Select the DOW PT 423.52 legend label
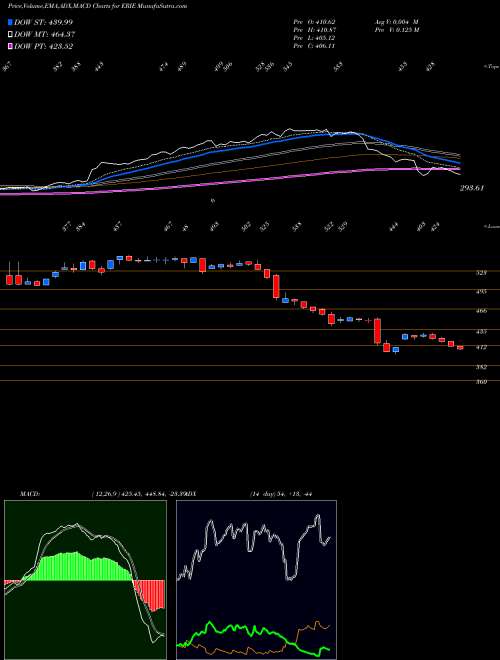The image size is (500, 660). 44,46
